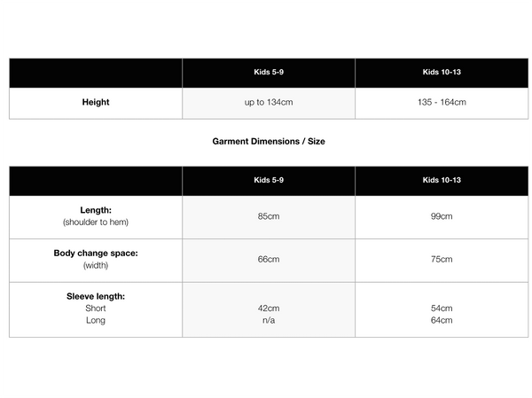Image resolution: width=532 pixels, height=398 pixels.
Task: Select the 64cm long sleeve value
Action: click(x=442, y=320)
